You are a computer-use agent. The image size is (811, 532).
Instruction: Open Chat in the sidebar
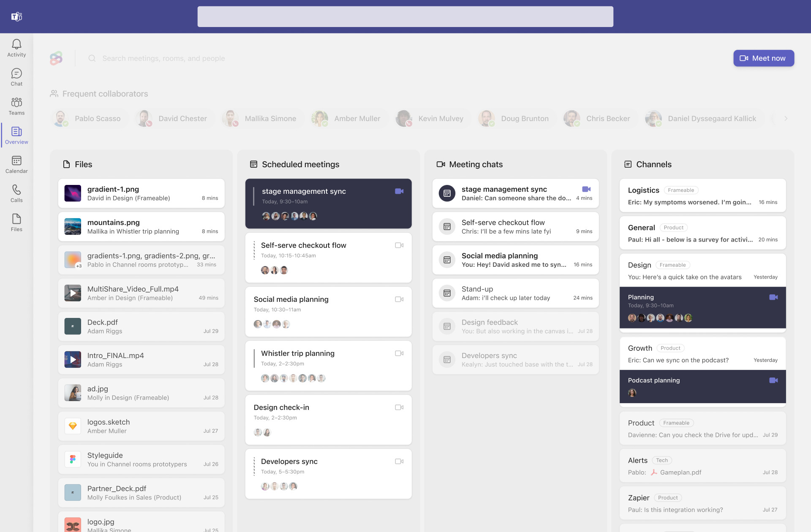(x=16, y=77)
